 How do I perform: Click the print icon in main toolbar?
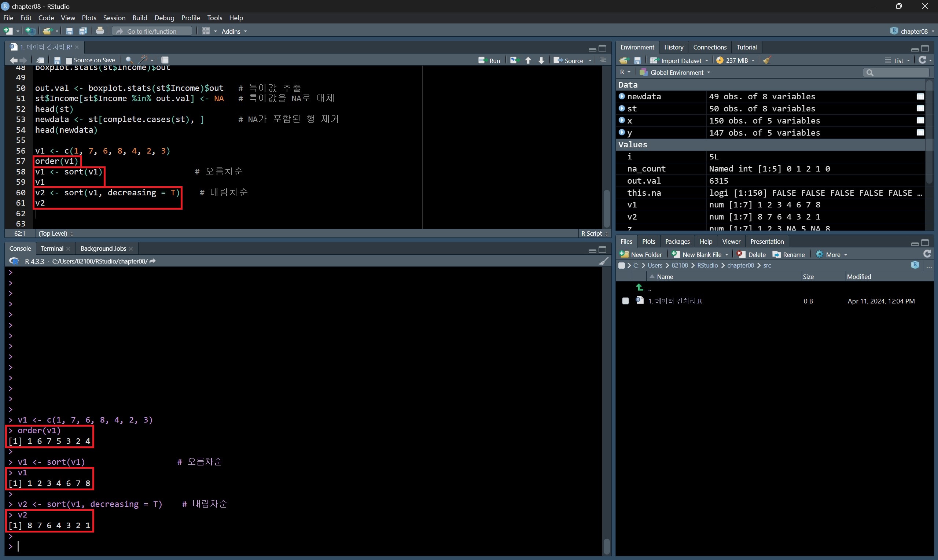pyautogui.click(x=100, y=31)
